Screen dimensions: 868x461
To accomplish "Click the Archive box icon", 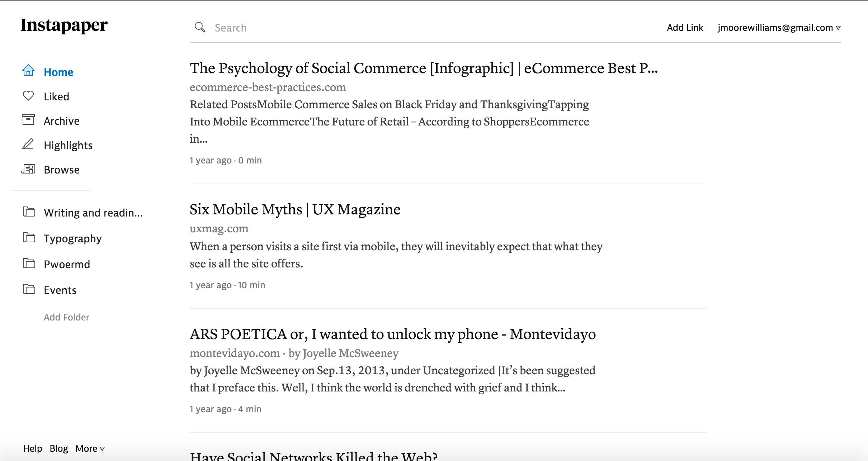I will (28, 120).
